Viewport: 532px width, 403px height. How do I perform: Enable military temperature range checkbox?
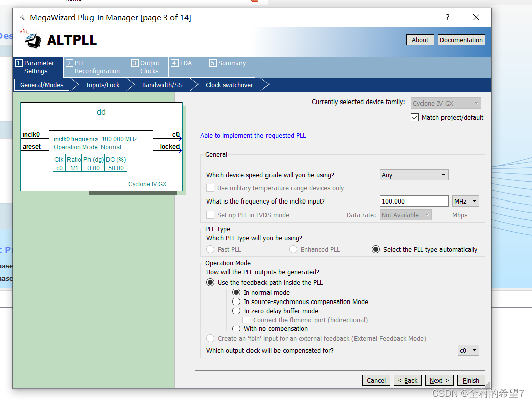pyautogui.click(x=210, y=188)
